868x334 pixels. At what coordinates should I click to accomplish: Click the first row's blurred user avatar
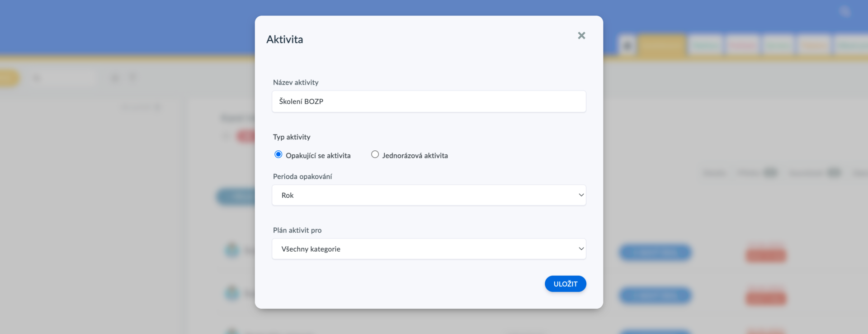click(232, 250)
